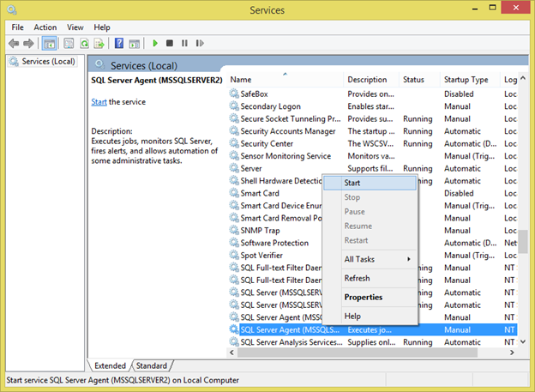Switch to the Standard tab
535x392 pixels.
[152, 366]
